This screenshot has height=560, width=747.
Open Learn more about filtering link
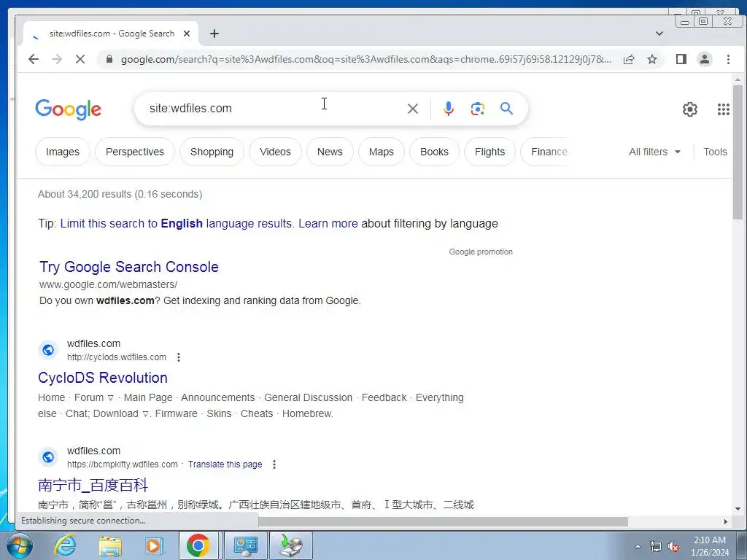coord(328,224)
